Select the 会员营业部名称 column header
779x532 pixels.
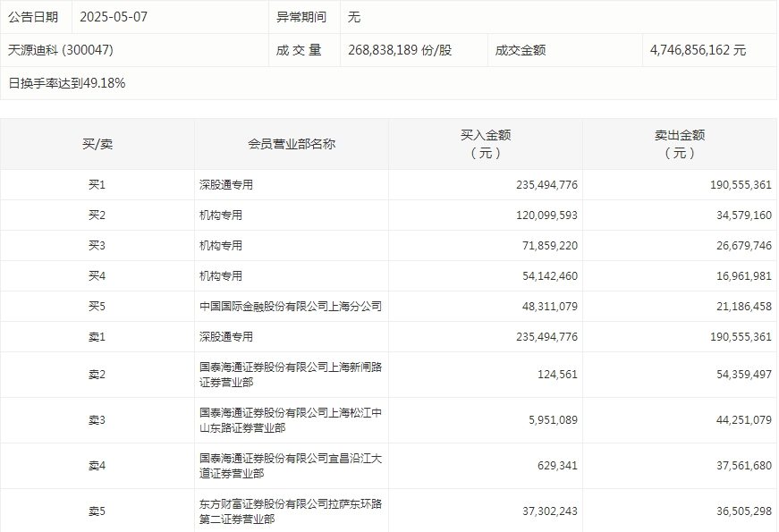point(289,142)
